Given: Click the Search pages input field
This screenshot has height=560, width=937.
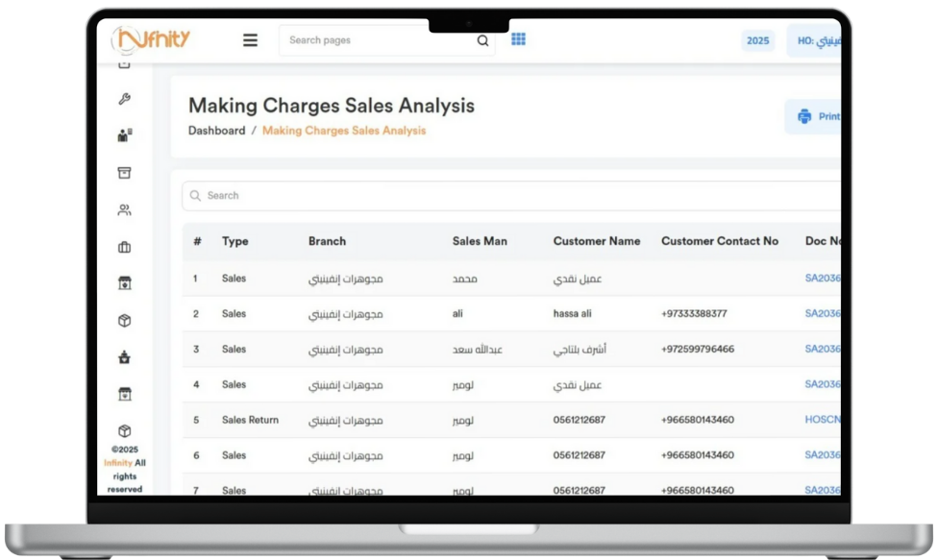Looking at the screenshot, I should (x=380, y=40).
